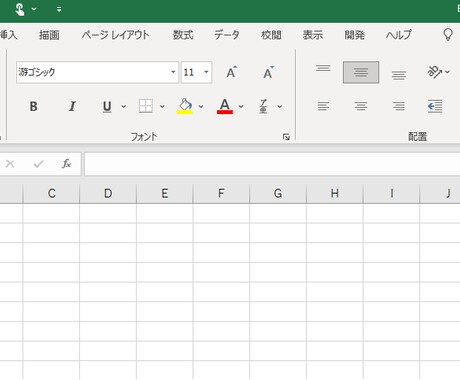The height and width of the screenshot is (380, 460).
Task: Open Customize Quick Access Toolbar menu
Action: coord(59,9)
